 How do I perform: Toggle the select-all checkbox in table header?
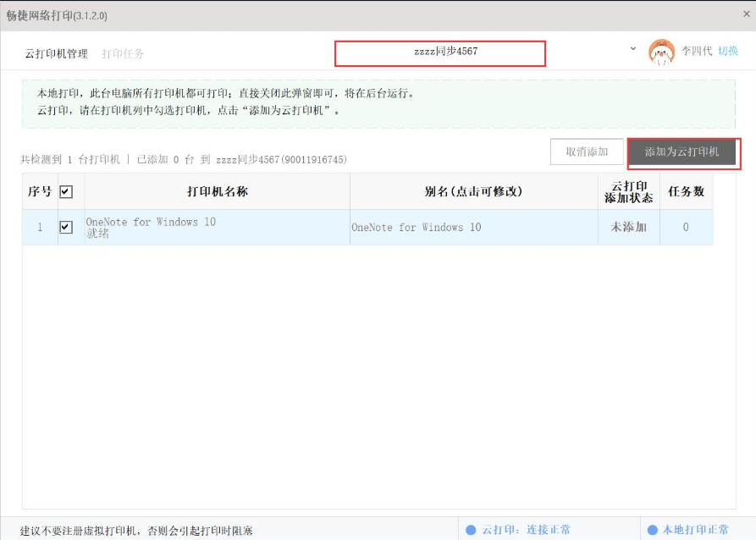[x=66, y=192]
